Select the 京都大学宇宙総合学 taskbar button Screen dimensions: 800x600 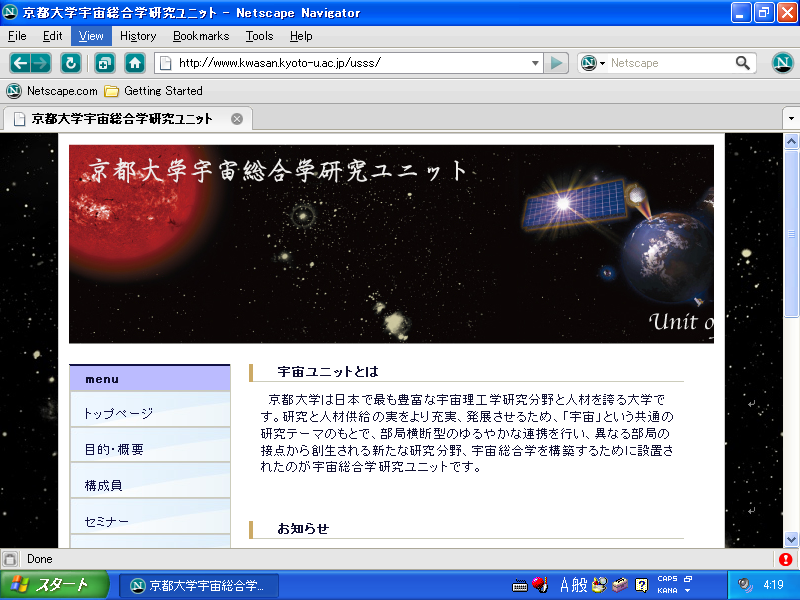coord(199,585)
